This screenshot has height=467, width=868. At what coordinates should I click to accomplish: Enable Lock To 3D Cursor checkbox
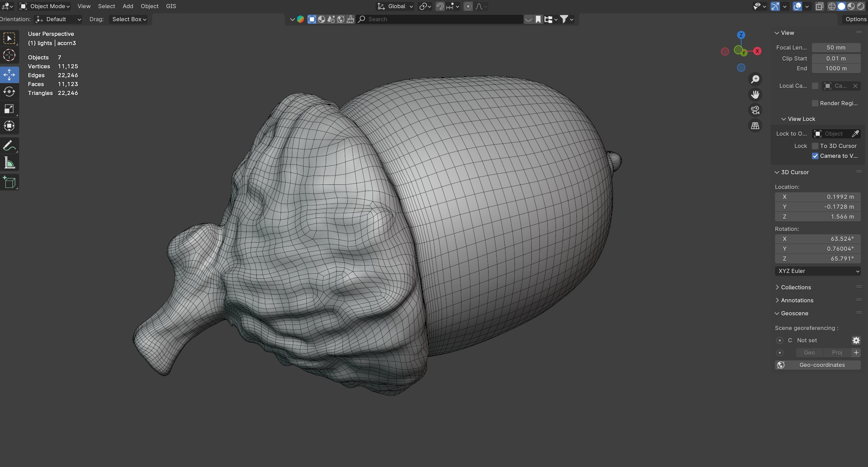pos(815,146)
